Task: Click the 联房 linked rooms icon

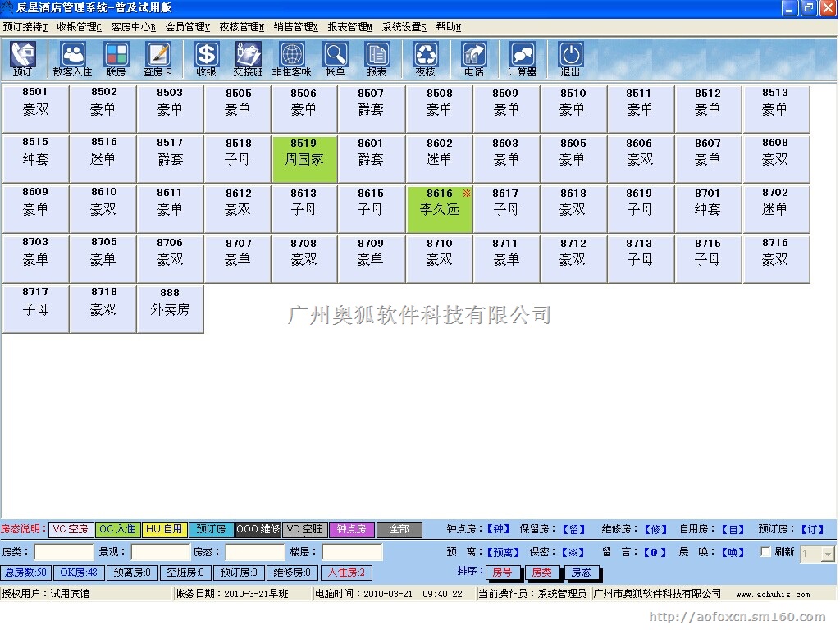Action: (116, 58)
